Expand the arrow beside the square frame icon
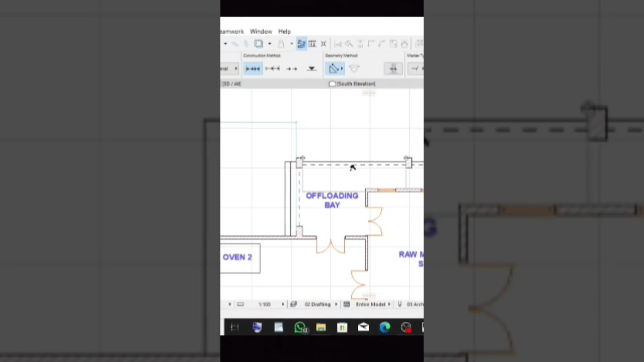 pyautogui.click(x=269, y=44)
